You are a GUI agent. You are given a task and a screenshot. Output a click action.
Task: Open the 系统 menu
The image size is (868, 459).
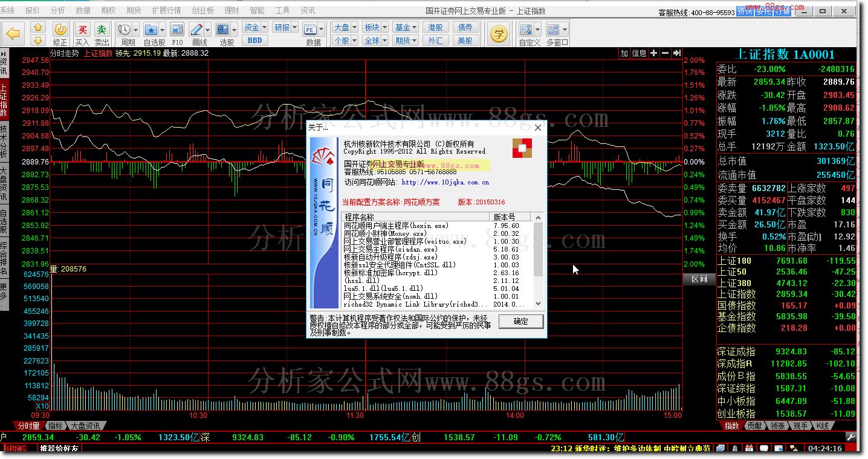[x=7, y=10]
